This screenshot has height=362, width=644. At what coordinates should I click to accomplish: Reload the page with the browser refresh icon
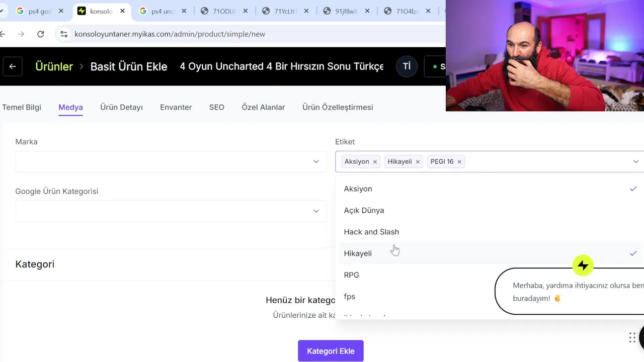pyautogui.click(x=41, y=34)
